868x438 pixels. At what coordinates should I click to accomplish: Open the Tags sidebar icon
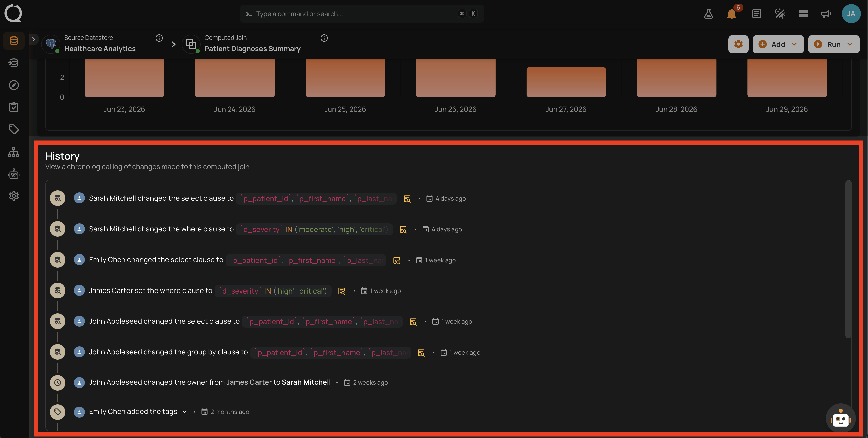pyautogui.click(x=14, y=129)
